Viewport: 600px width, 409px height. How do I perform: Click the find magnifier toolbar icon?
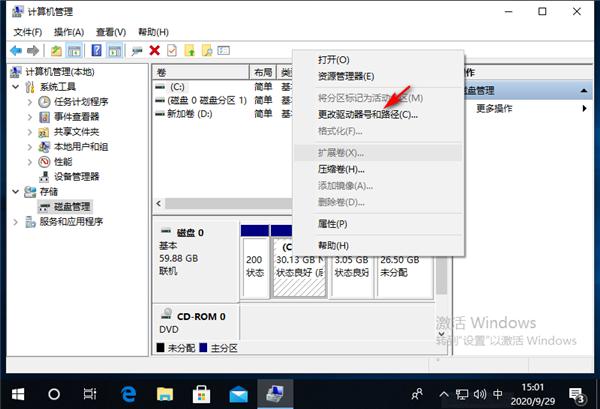tap(207, 51)
